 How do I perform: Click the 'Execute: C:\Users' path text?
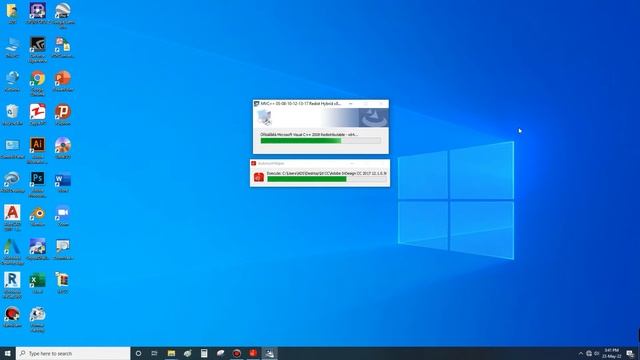click(327, 173)
